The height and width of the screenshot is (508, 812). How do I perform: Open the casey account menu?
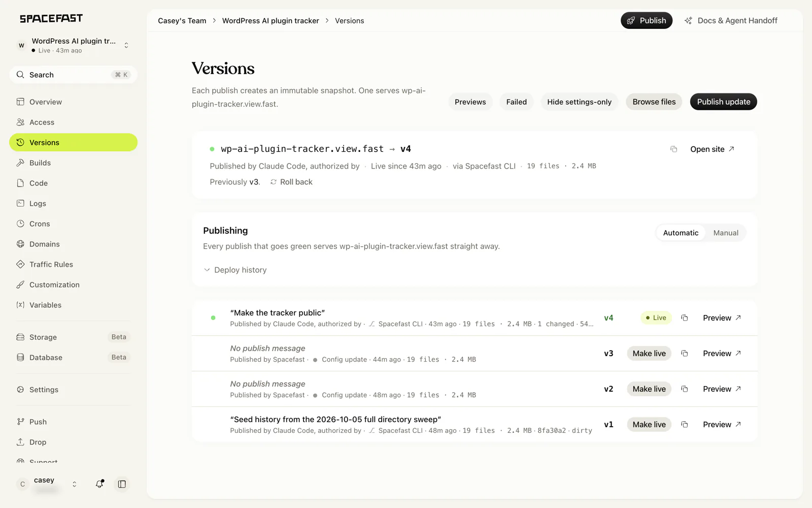coord(48,484)
